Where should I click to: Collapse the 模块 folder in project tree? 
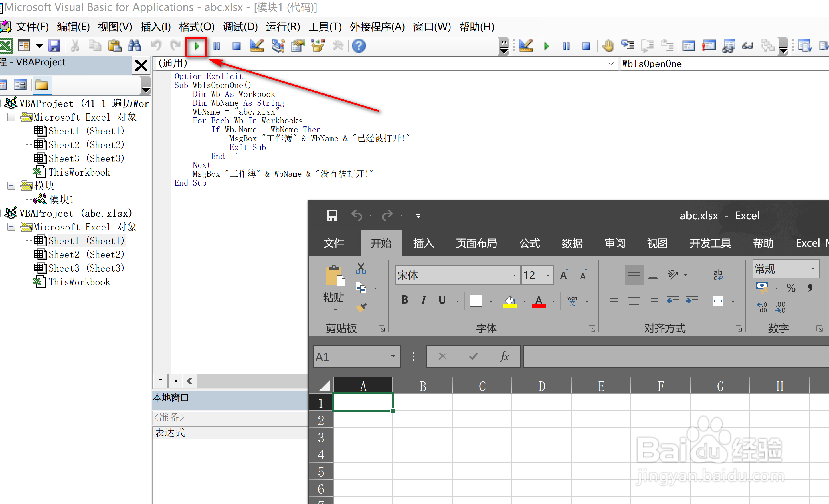(x=11, y=186)
